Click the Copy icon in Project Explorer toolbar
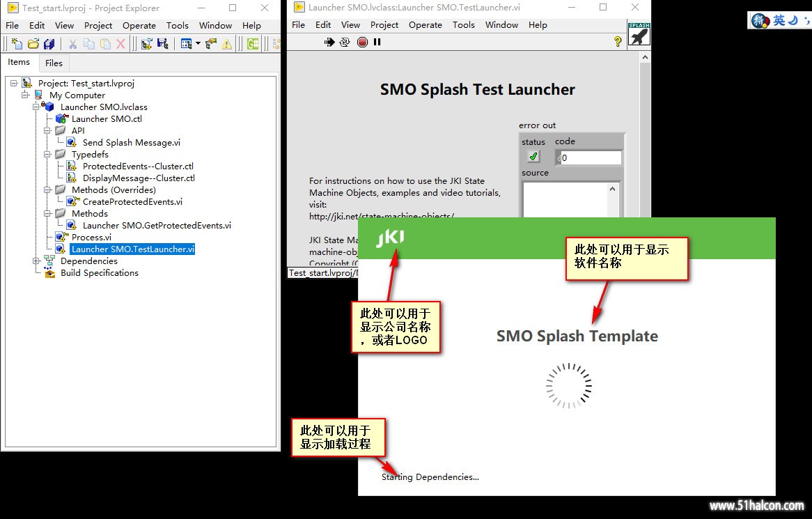This screenshot has width=812, height=519. [x=89, y=44]
